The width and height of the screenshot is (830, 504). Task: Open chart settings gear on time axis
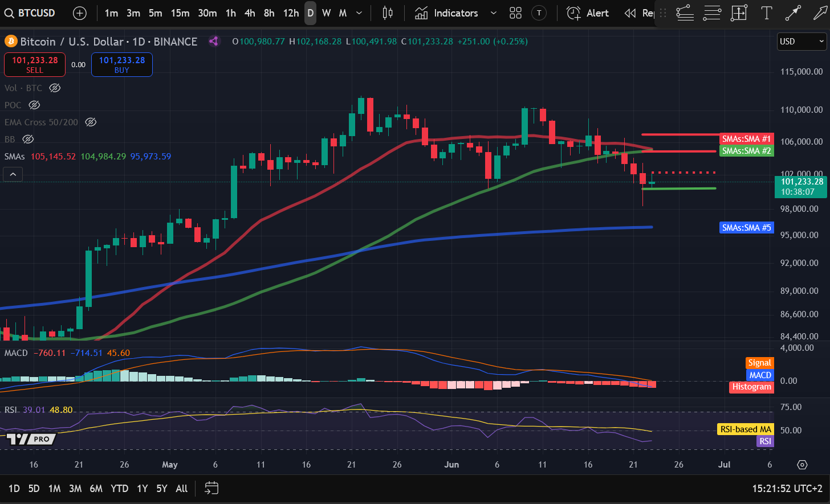pos(802,465)
